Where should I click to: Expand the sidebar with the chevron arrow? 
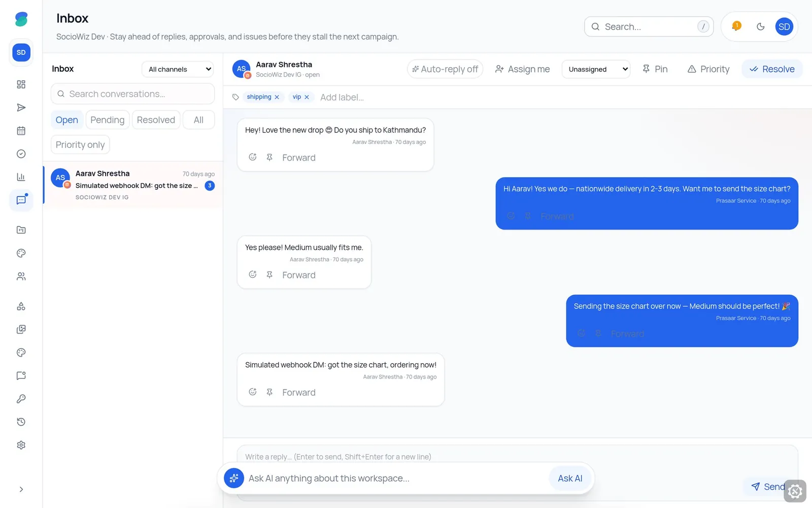pyautogui.click(x=21, y=489)
